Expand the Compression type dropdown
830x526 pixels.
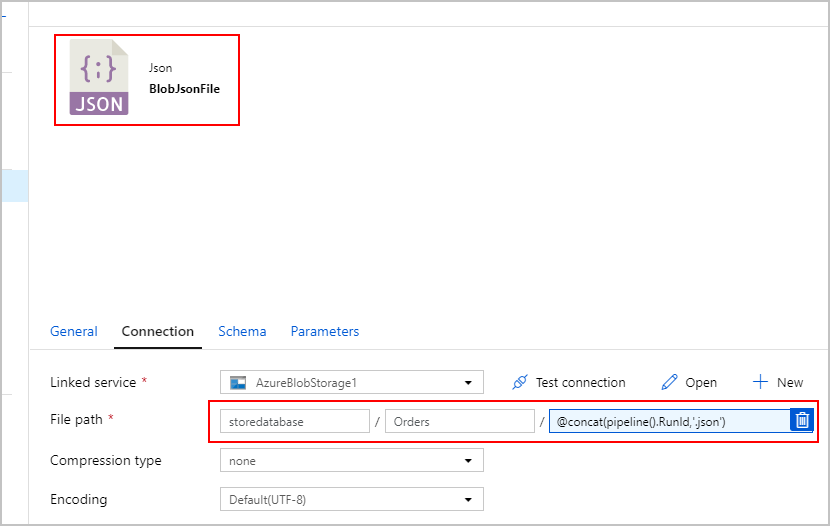[351, 460]
